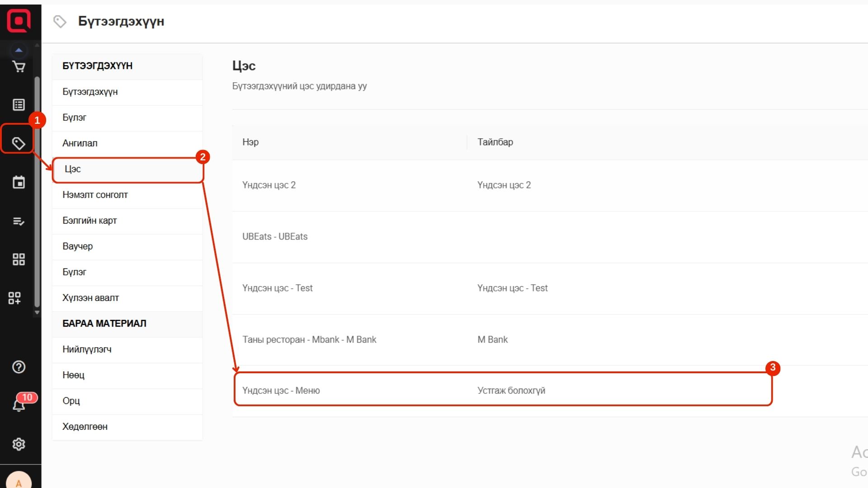Open the settings gear icon
868x488 pixels.
(19, 444)
